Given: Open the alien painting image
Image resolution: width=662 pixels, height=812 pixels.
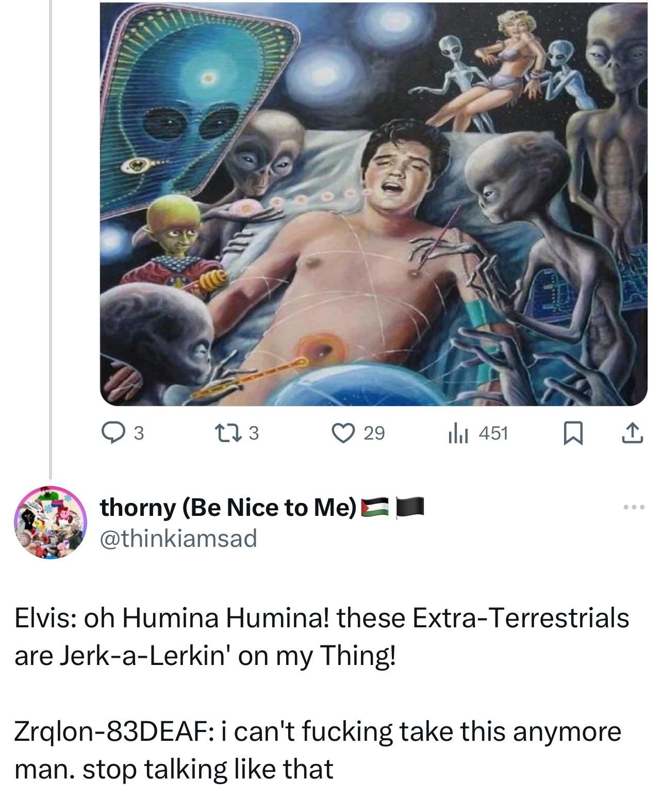Looking at the screenshot, I should tap(373, 203).
